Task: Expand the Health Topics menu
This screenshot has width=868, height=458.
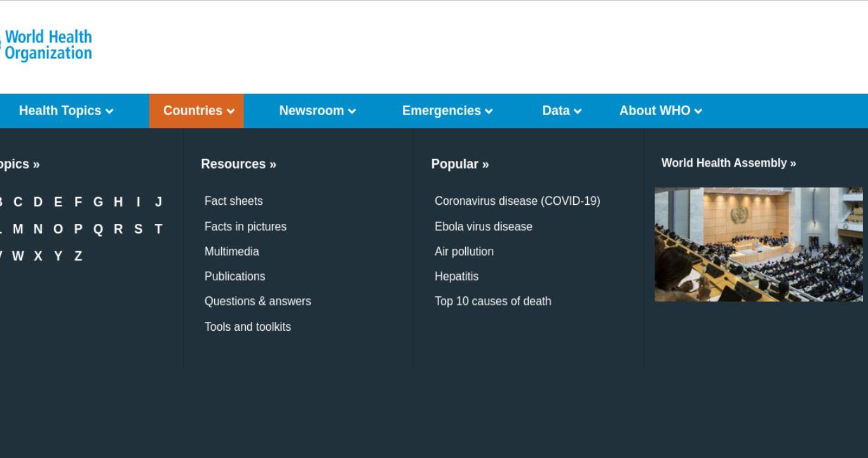Action: pos(66,111)
